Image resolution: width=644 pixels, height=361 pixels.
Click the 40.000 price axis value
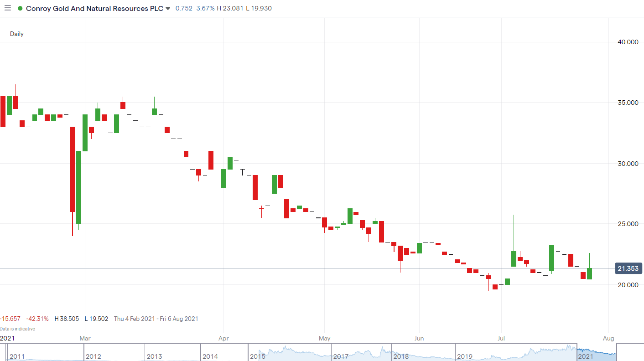[628, 42]
